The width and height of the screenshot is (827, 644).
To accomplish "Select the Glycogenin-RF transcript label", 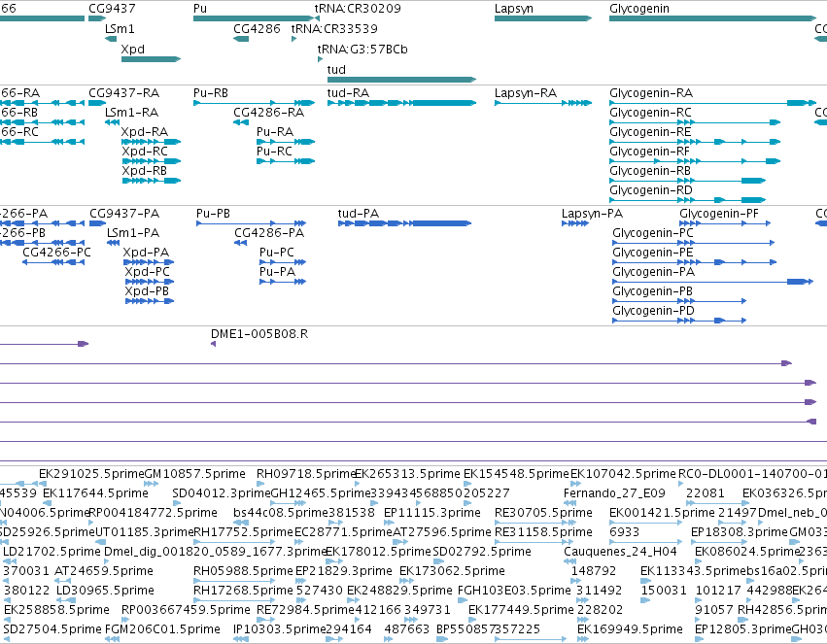I will tap(650, 152).
